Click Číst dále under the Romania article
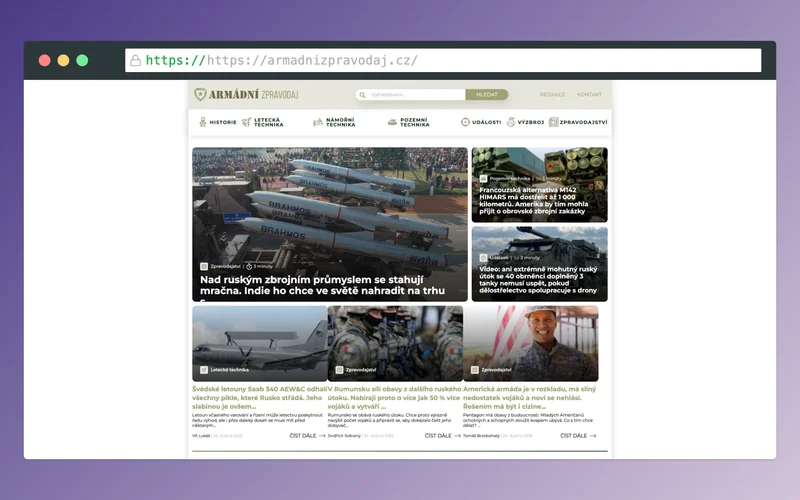The width and height of the screenshot is (800, 500). click(442, 436)
